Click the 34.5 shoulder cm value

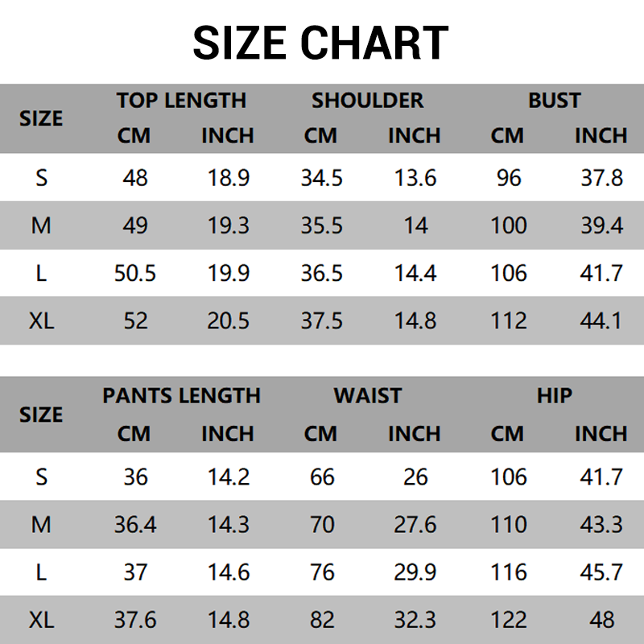click(x=321, y=178)
